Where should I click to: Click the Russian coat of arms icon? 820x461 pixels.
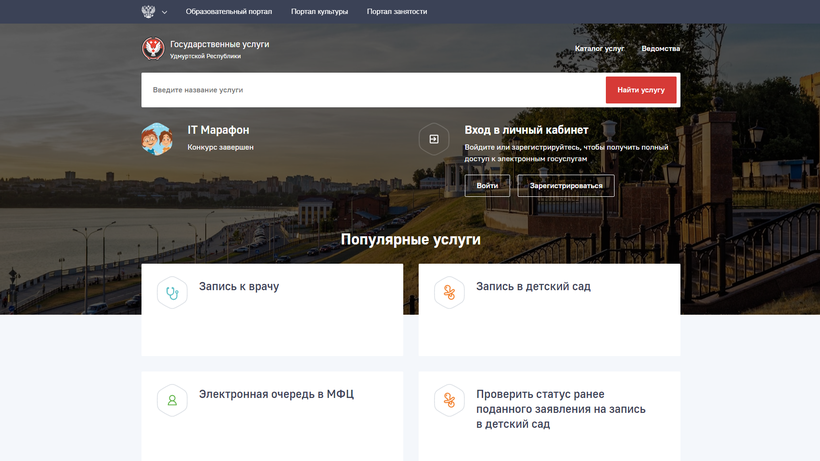[x=148, y=11]
